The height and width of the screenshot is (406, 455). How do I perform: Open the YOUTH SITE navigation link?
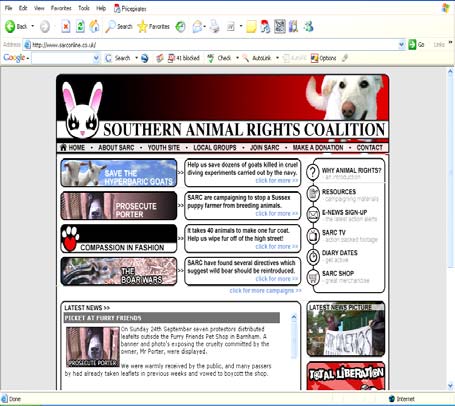pyautogui.click(x=164, y=148)
